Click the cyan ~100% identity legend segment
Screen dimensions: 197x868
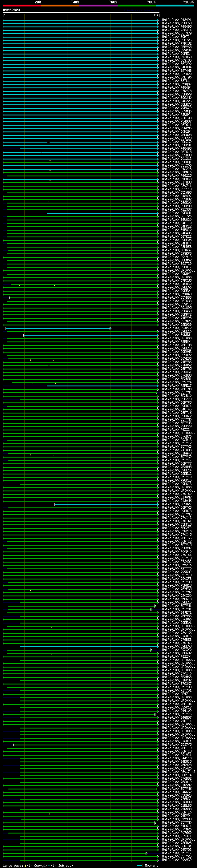175,6
